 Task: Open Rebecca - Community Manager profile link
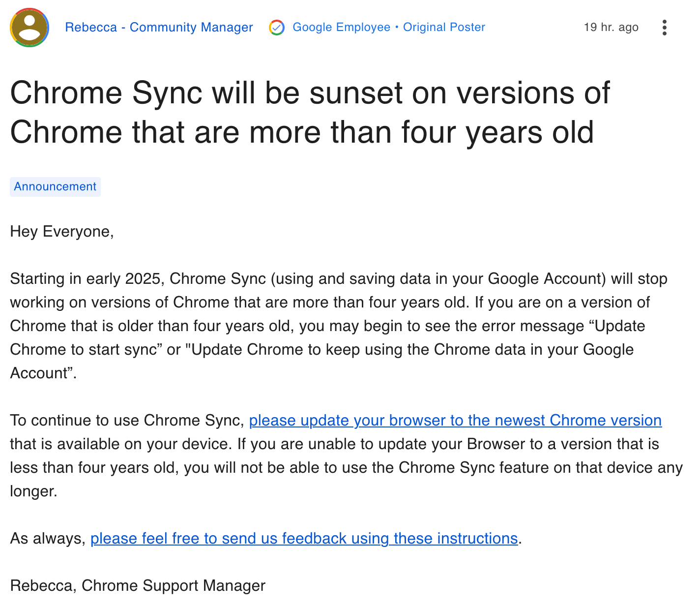[159, 27]
